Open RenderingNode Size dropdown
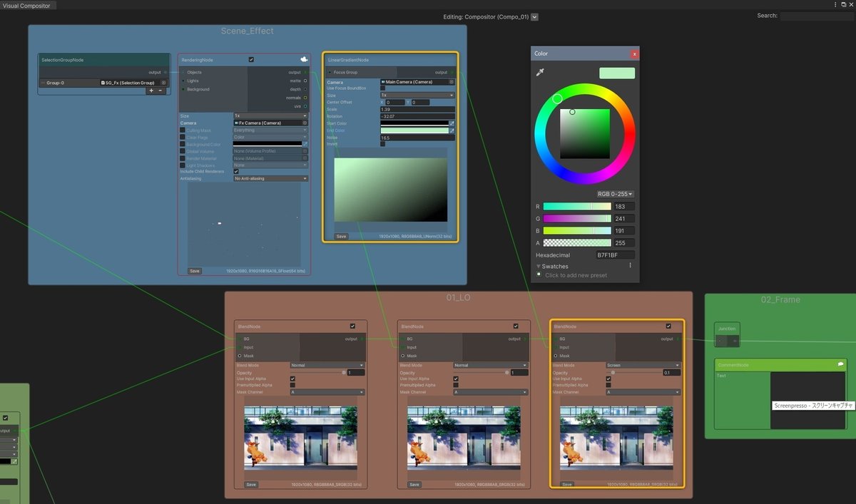 pos(271,115)
